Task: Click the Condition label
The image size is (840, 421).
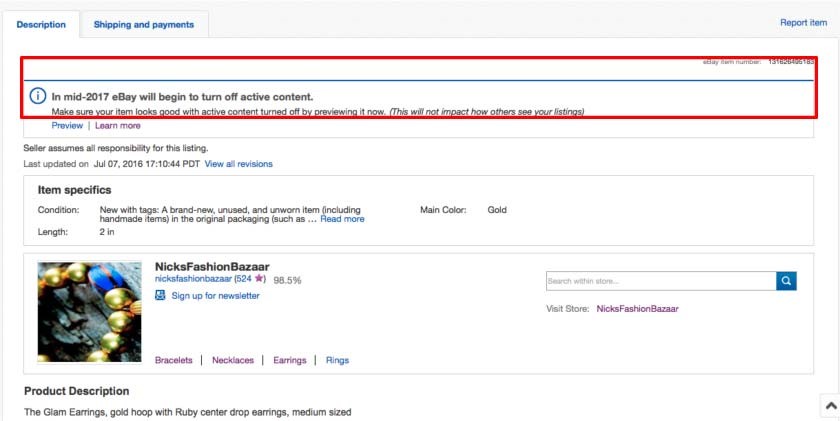Action: tap(58, 210)
